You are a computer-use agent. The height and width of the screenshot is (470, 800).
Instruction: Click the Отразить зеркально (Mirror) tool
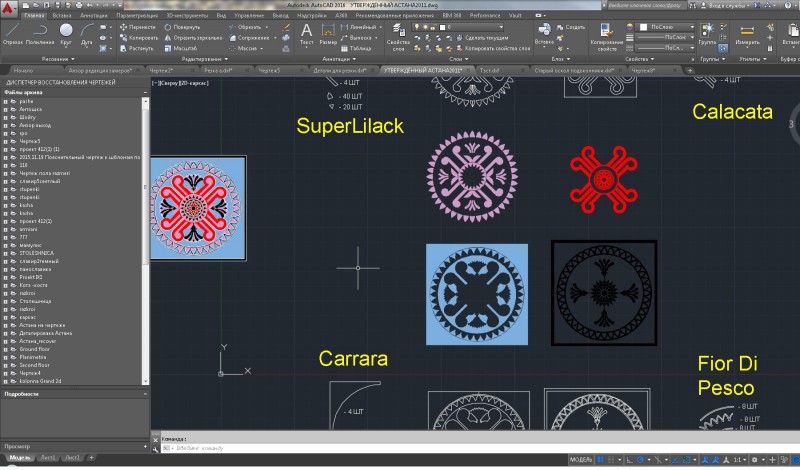[x=193, y=38]
